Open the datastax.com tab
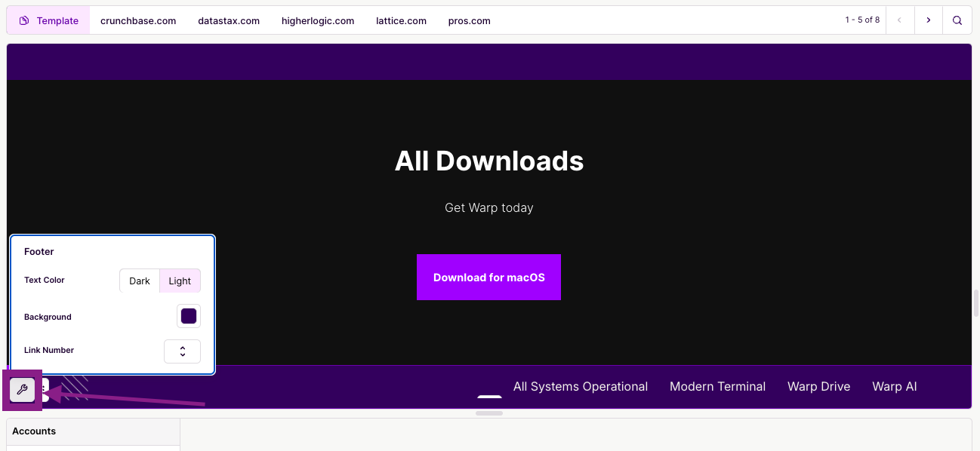This screenshot has height=451, width=980. tap(229, 20)
